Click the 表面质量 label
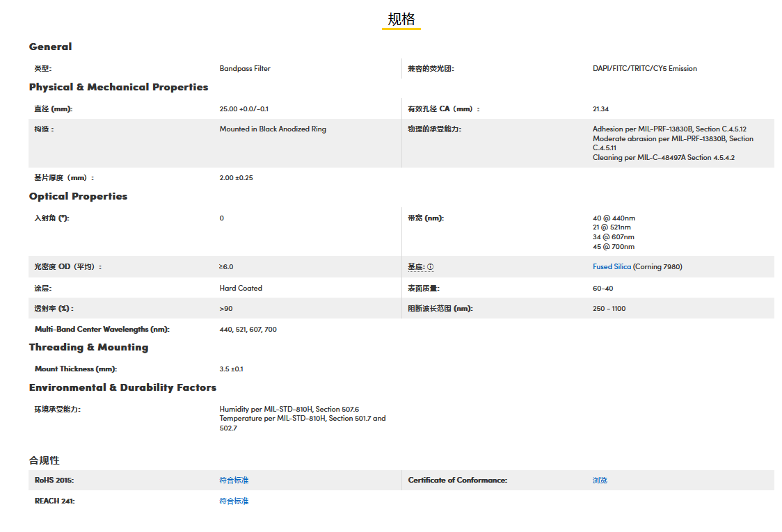 (424, 288)
